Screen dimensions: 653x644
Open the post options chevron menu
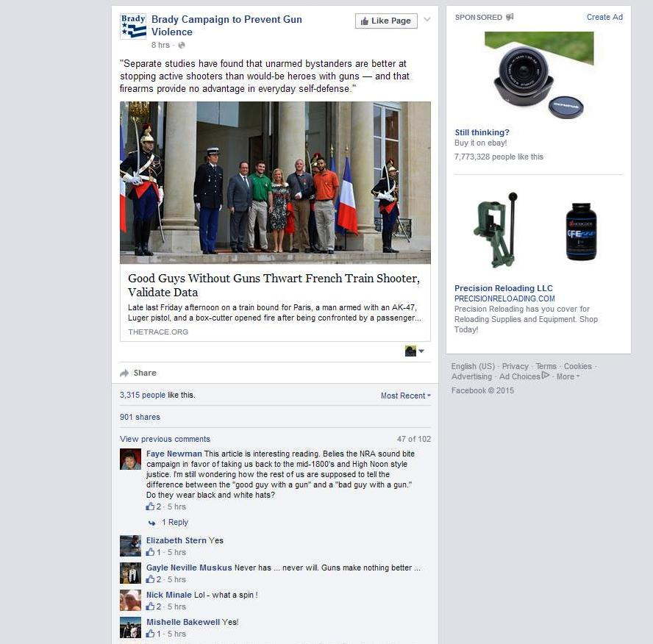tap(427, 20)
